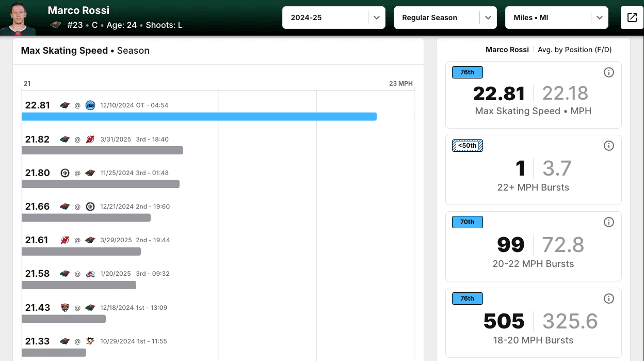Screen dimensions: 644x361
Task: Click Avalanche logo in 1/20/2025 row
Action: (x=90, y=274)
